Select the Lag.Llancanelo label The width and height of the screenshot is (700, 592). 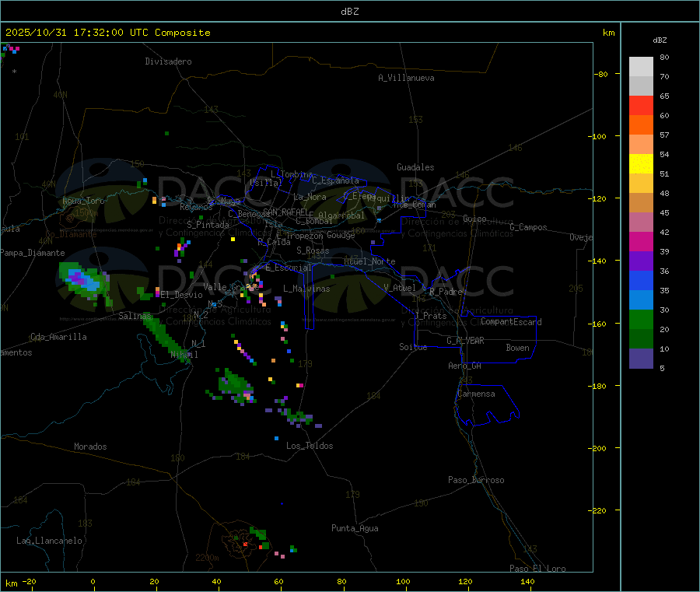tap(49, 541)
